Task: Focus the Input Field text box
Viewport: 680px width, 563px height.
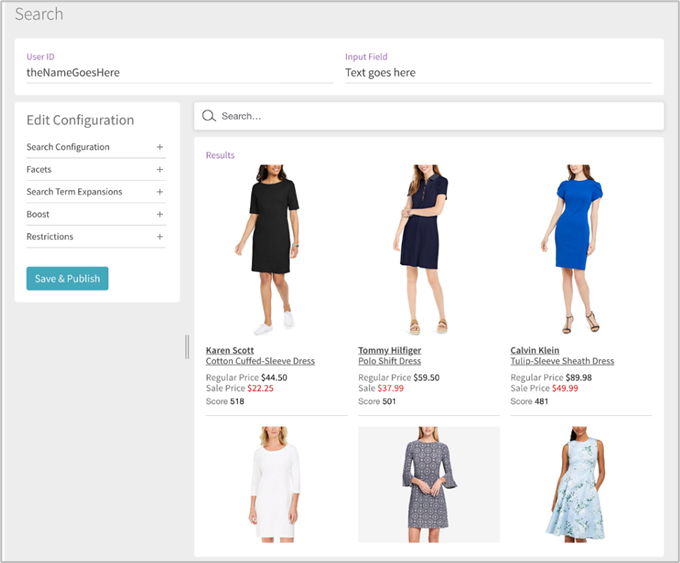Action: point(498,72)
